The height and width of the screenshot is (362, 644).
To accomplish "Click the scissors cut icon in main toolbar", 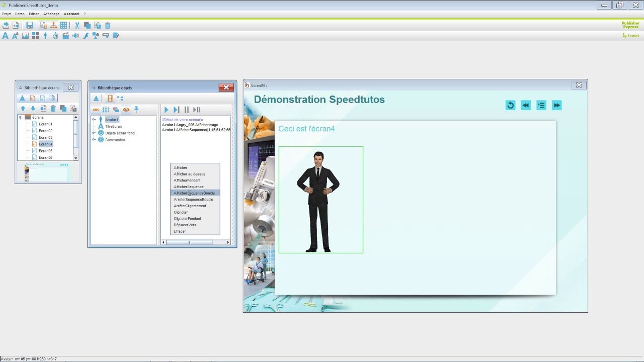I will (x=77, y=25).
